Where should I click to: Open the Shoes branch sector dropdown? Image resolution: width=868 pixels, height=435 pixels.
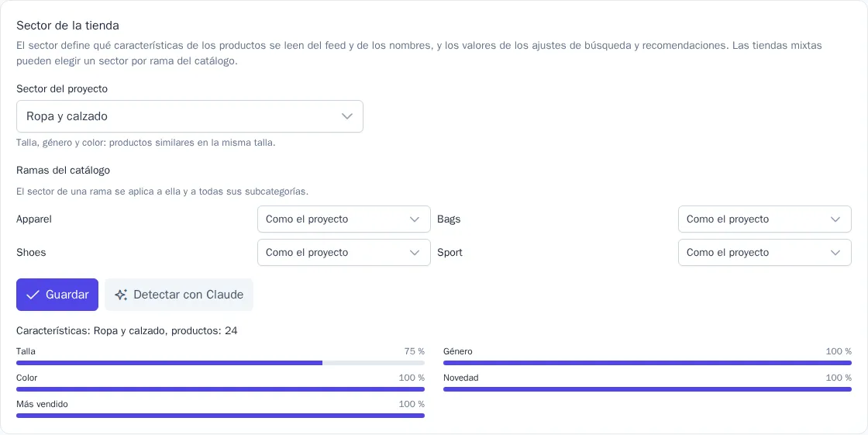(344, 252)
